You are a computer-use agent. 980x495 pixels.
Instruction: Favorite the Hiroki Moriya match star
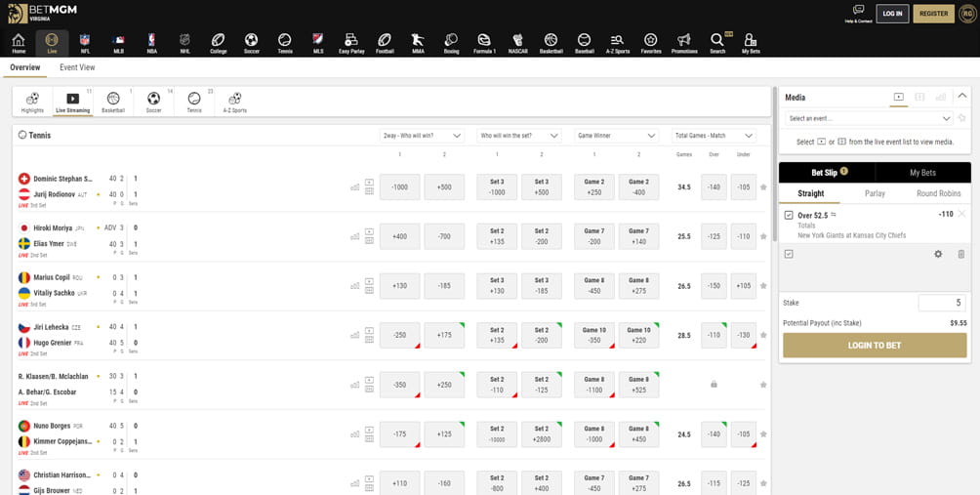(763, 236)
